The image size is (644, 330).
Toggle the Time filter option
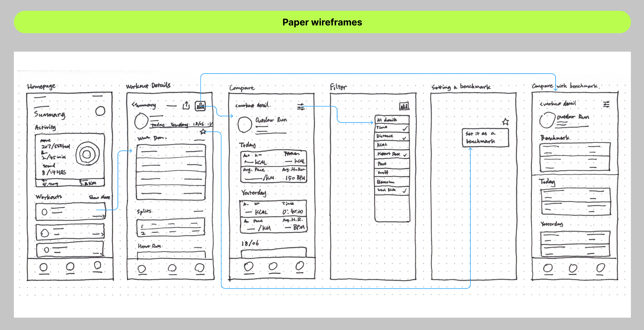(x=392, y=128)
